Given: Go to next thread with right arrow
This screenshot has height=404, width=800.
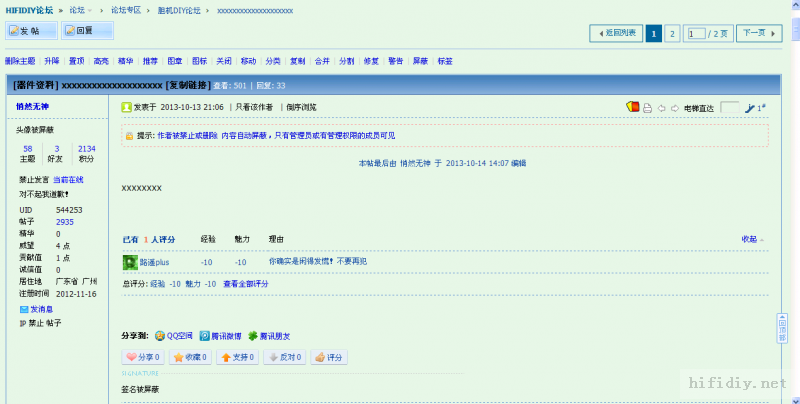Looking at the screenshot, I should (674, 107).
